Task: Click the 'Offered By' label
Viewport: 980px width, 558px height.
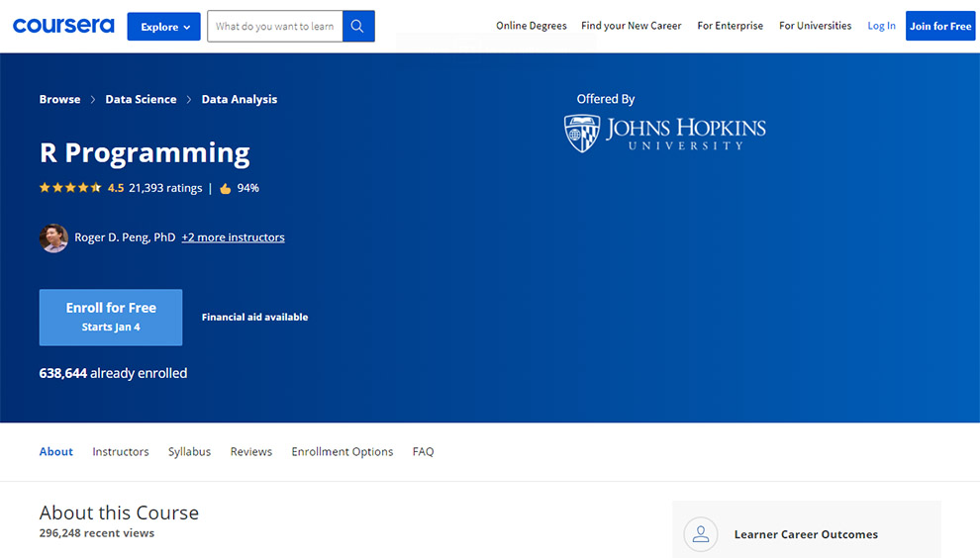Action: pos(606,99)
